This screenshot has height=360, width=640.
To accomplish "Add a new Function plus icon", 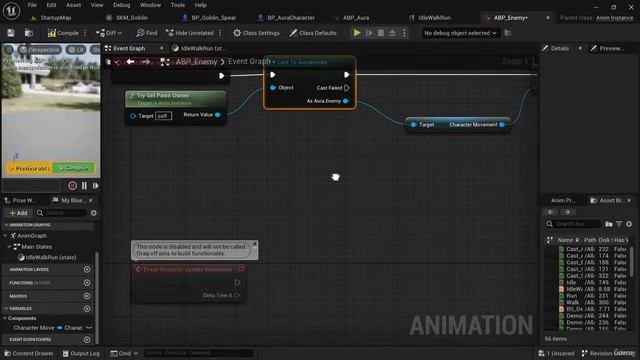I will click(87, 283).
